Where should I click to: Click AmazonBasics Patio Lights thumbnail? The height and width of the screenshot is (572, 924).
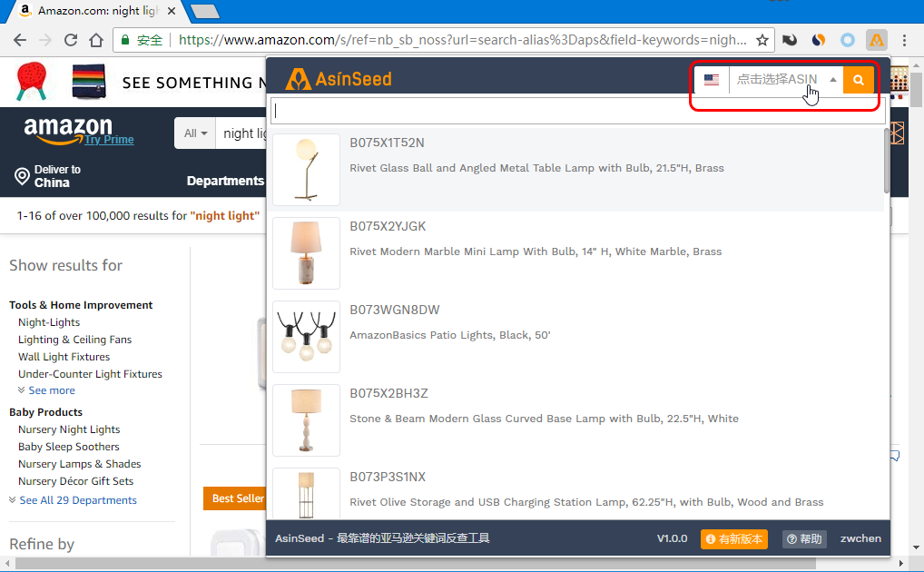tap(306, 337)
